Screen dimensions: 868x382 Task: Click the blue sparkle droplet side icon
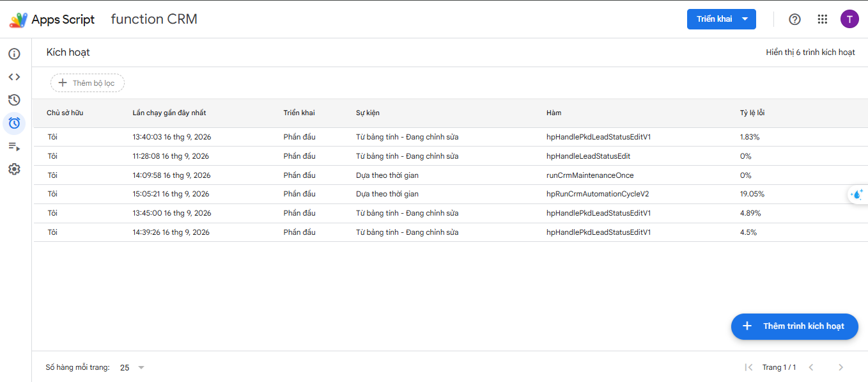[x=857, y=195]
